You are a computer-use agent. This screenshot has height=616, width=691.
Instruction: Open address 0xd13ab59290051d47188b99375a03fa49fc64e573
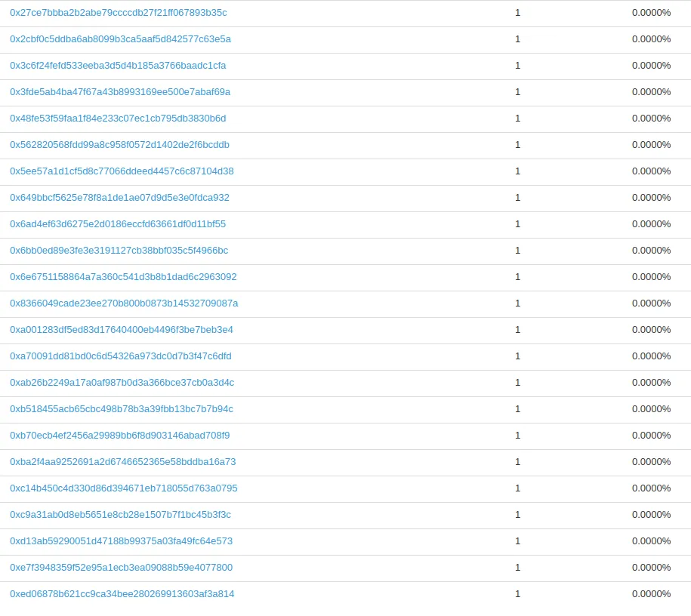[x=121, y=541]
